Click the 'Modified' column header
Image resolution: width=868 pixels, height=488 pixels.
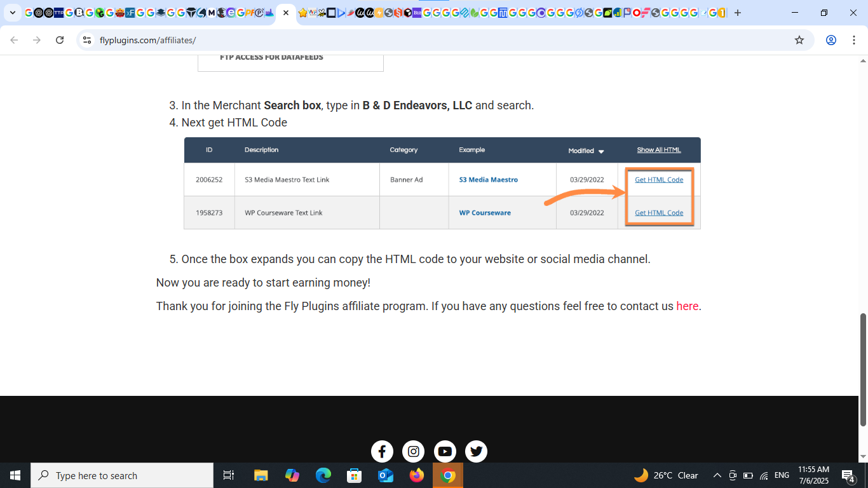click(586, 151)
